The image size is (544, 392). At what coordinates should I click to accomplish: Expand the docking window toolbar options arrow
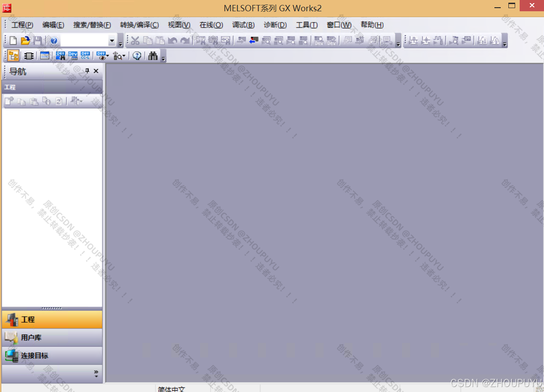click(x=164, y=59)
